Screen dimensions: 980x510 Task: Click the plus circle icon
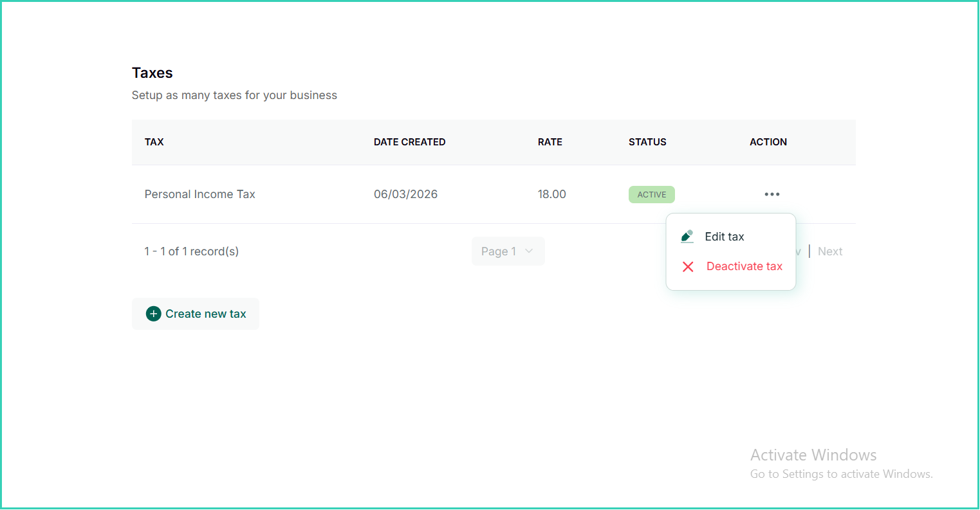[153, 314]
